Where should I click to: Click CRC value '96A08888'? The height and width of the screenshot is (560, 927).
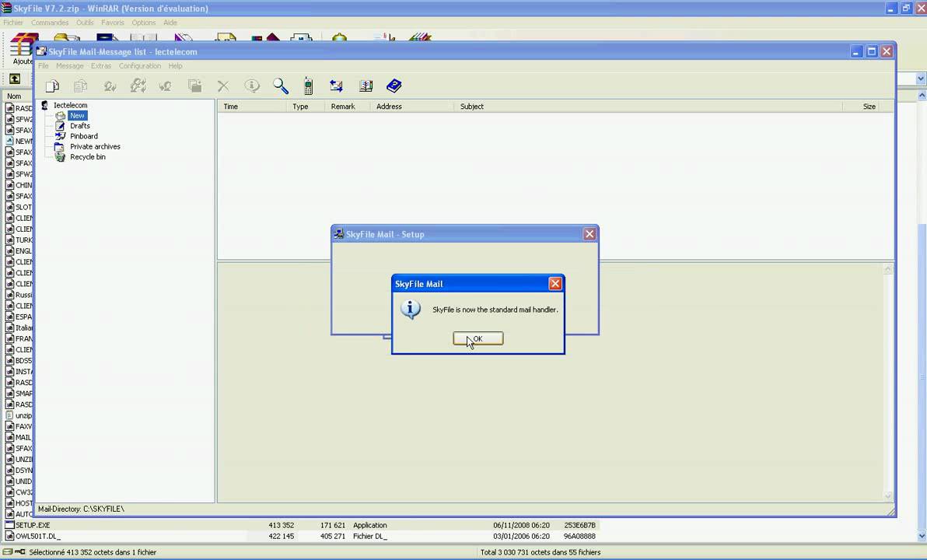coord(579,537)
